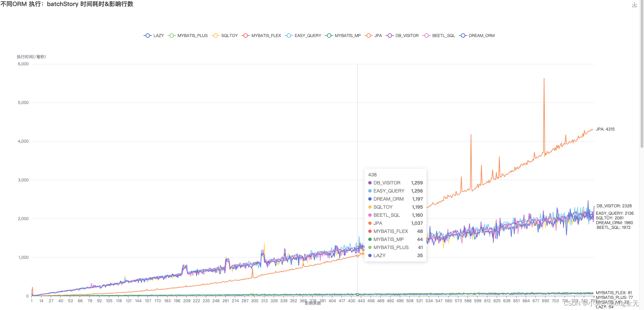Click the y-axis label 6,000
The height and width of the screenshot is (310, 644).
tap(23, 64)
